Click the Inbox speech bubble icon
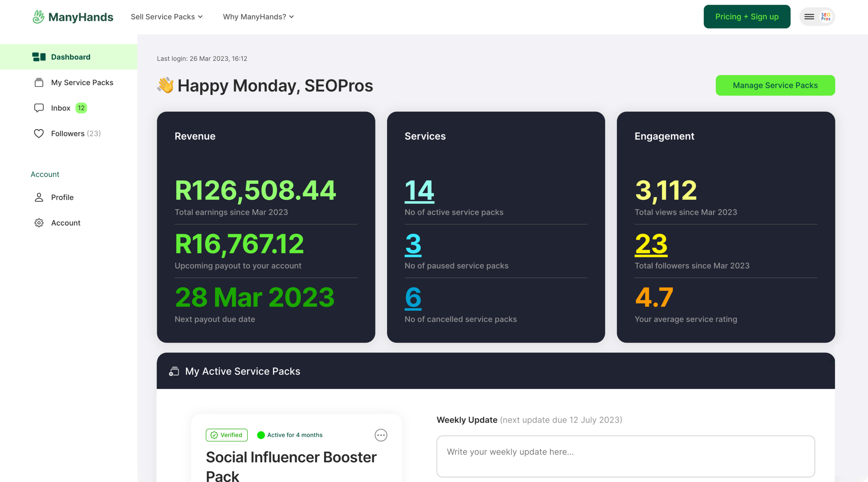The height and width of the screenshot is (482, 868). point(39,108)
